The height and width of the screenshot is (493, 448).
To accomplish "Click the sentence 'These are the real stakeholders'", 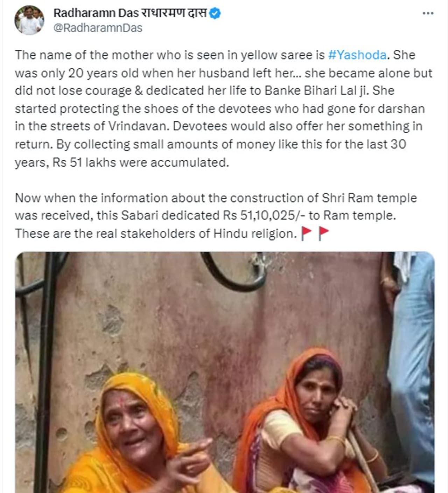I will (156, 234).
